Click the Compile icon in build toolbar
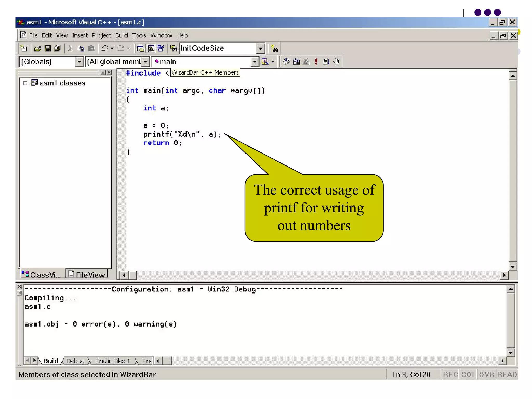Image resolution: width=532 pixels, height=399 pixels. tap(286, 62)
